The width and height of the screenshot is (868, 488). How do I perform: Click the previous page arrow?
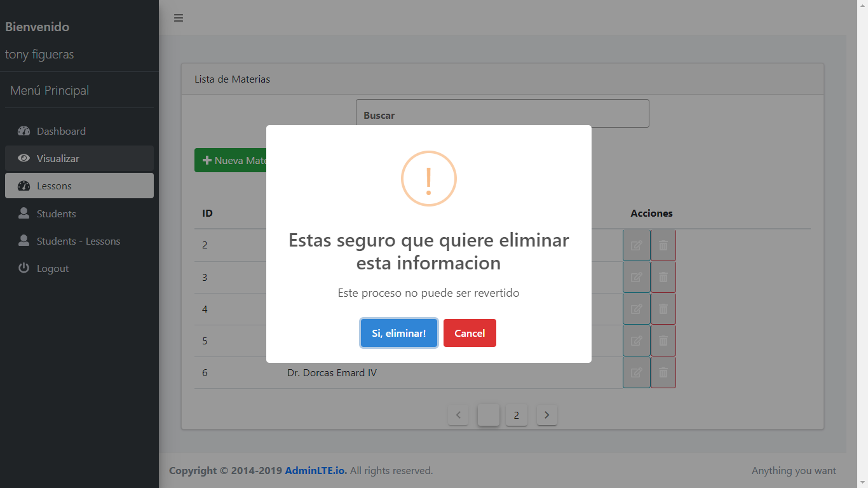pos(458,414)
